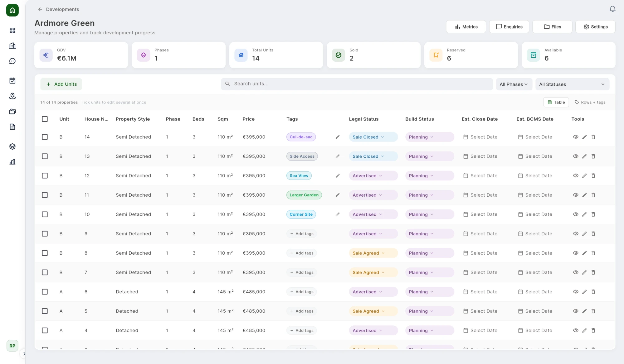The height and width of the screenshot is (364, 624).
Task: Edit house 6 with pencil tool
Action: [584, 292]
